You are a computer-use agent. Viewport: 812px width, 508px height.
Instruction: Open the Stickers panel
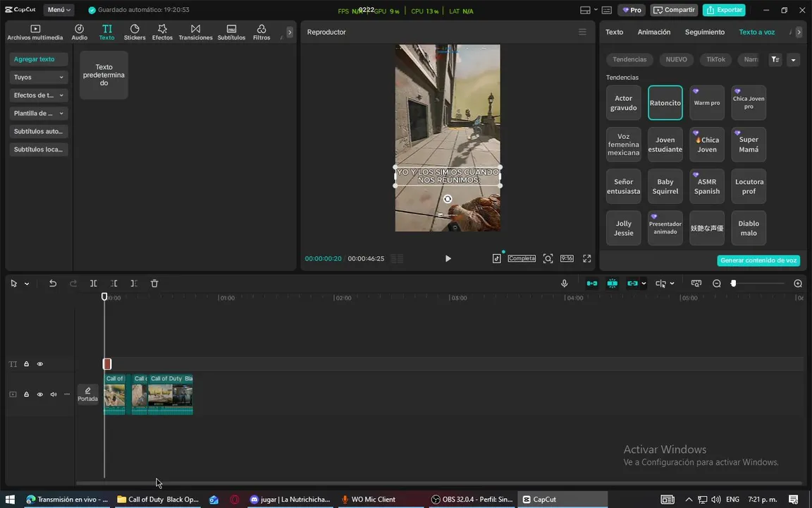(x=135, y=32)
